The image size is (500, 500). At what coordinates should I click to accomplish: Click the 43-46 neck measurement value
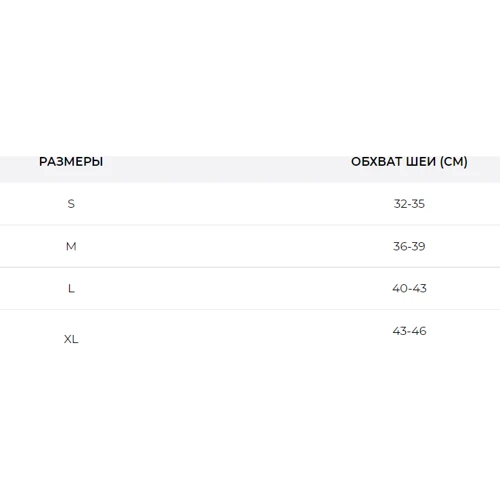click(409, 331)
